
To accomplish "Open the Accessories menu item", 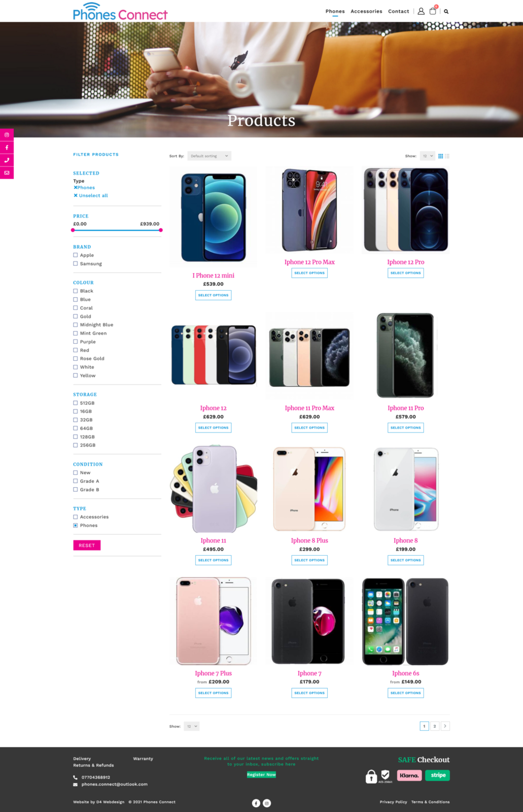I will coord(366,11).
